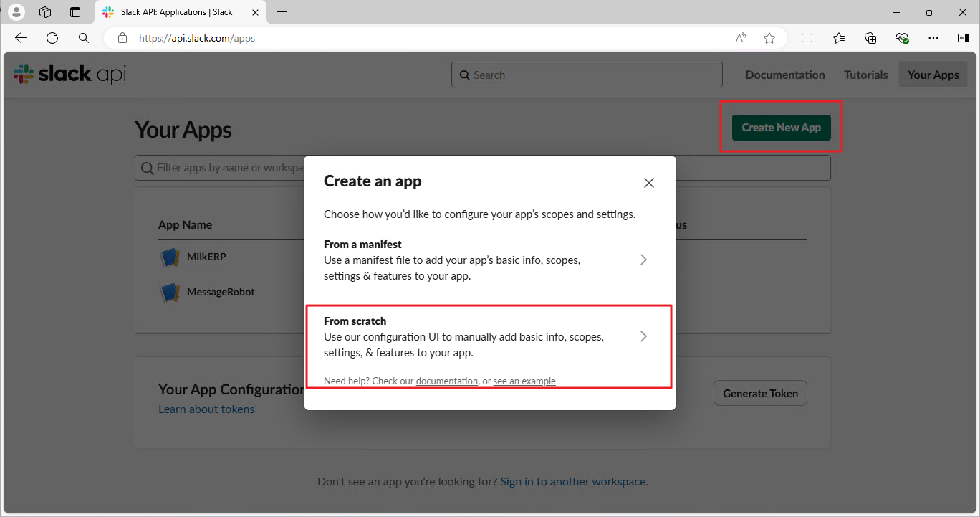The image size is (980, 517).
Task: Click the MilkERP app icon
Action: 169,257
